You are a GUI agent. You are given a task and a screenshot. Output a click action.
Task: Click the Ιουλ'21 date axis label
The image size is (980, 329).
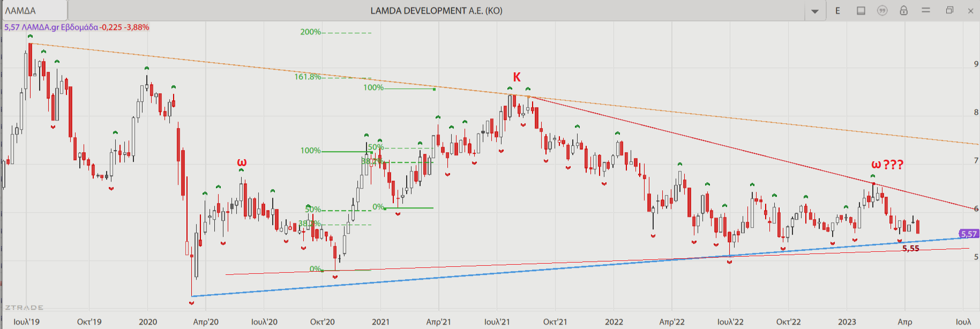497,322
